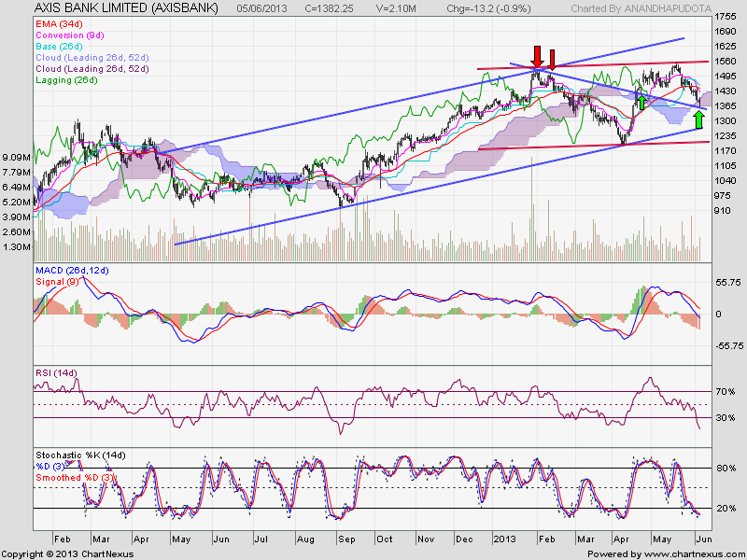Click the MACD (26d,12d) indicator label
This screenshot has width=747, height=560.
[72, 271]
